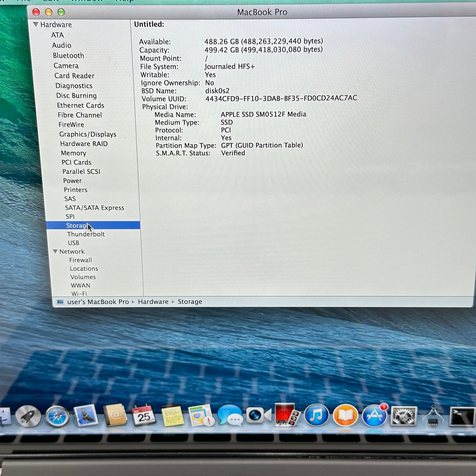Select Power in the sidebar
This screenshot has height=476, width=476.
click(72, 181)
